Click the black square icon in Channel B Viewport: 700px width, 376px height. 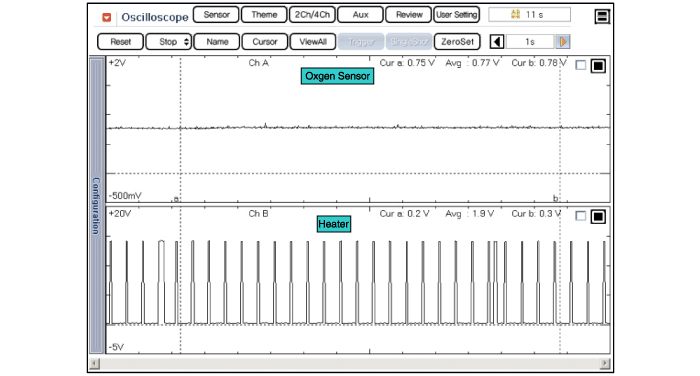tap(598, 217)
